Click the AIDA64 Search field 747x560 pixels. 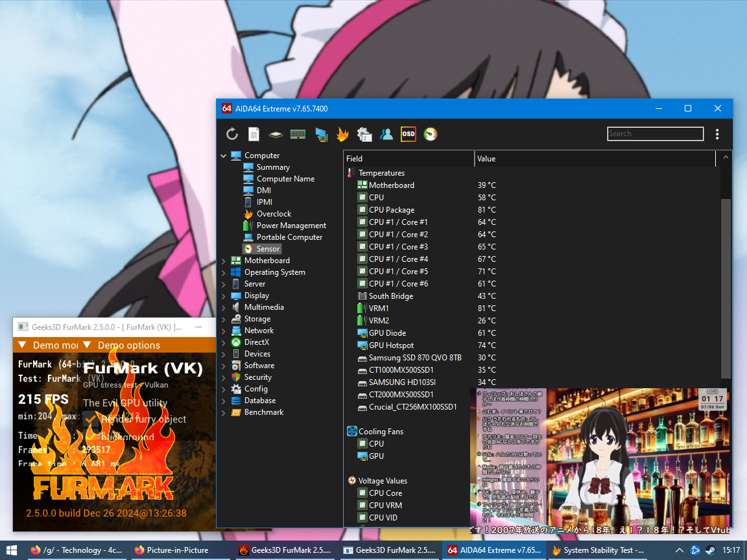click(x=655, y=134)
